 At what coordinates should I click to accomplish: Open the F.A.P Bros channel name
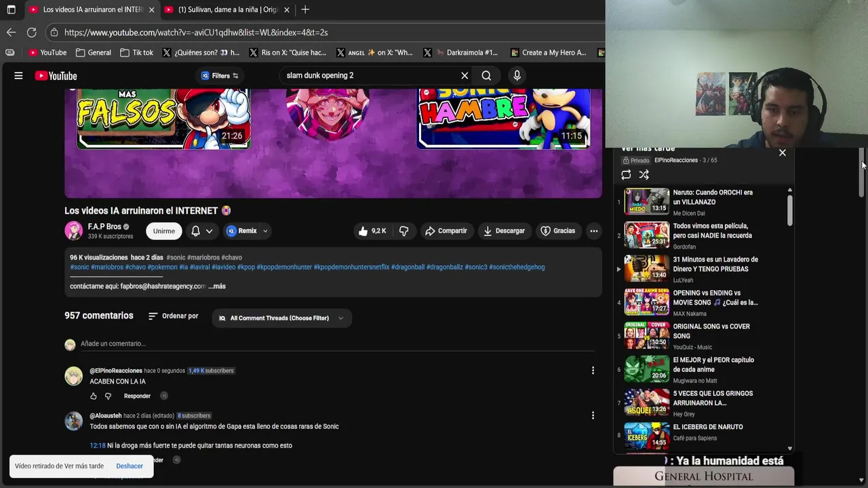pos(104,227)
